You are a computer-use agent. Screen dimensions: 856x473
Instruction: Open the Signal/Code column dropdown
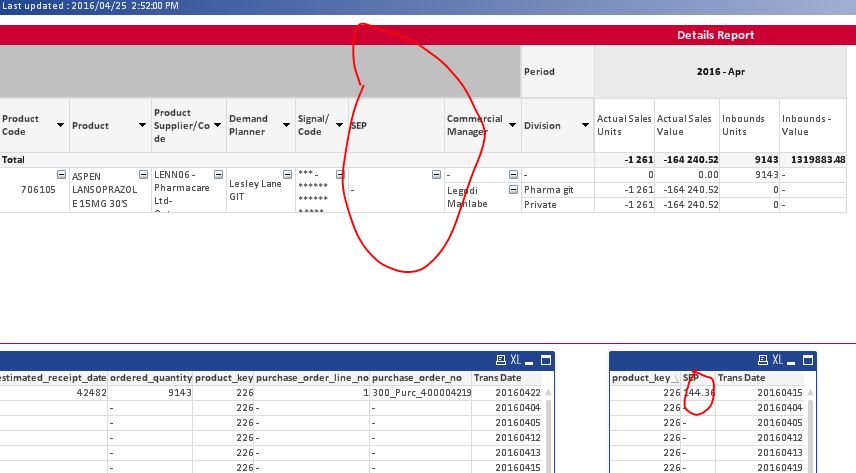339,125
